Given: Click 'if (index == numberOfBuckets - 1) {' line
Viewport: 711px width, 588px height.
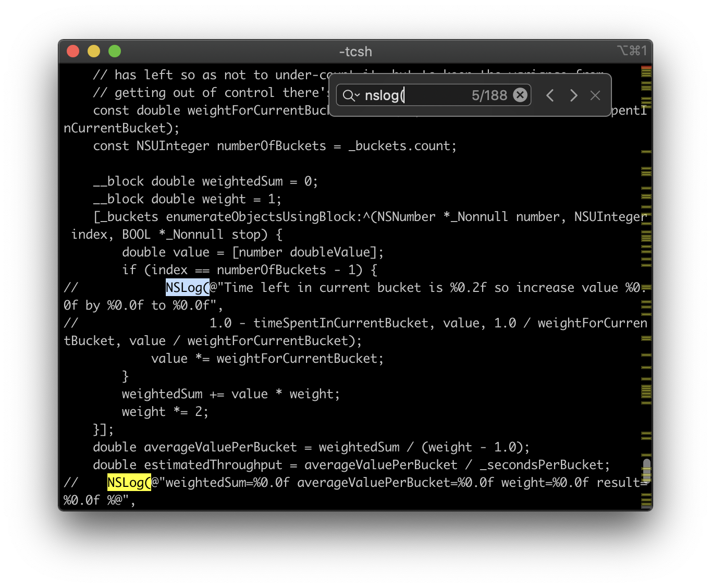Looking at the screenshot, I should pos(250,270).
